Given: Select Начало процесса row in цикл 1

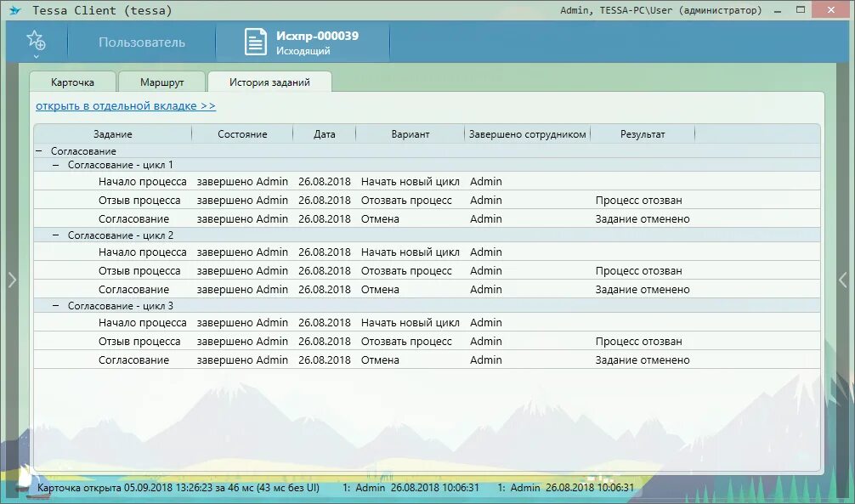Looking at the screenshot, I should pos(427,182).
